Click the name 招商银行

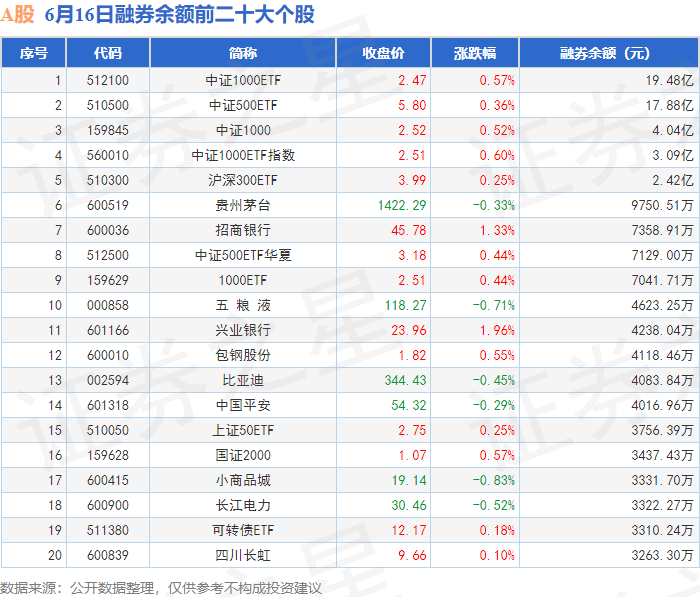pyautogui.click(x=243, y=230)
